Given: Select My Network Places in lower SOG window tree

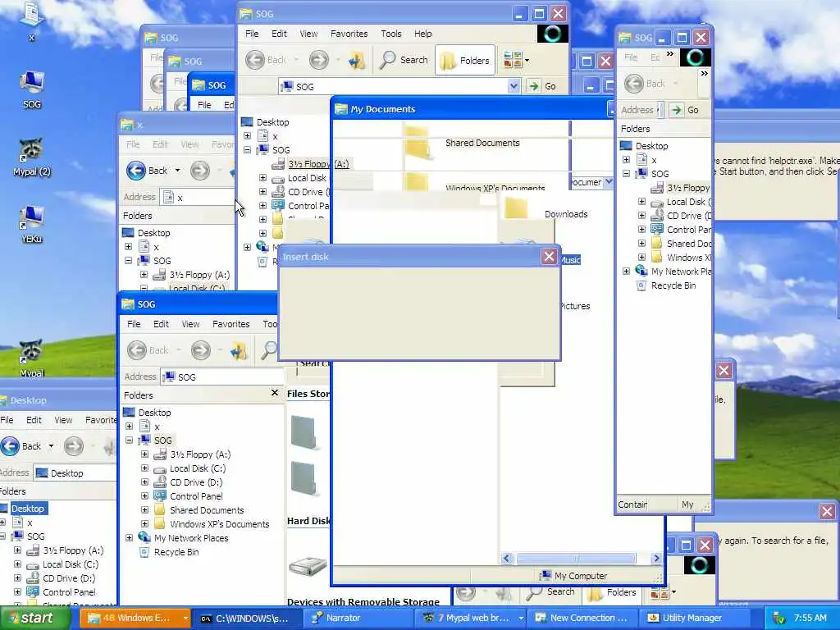Looking at the screenshot, I should click(190, 538).
